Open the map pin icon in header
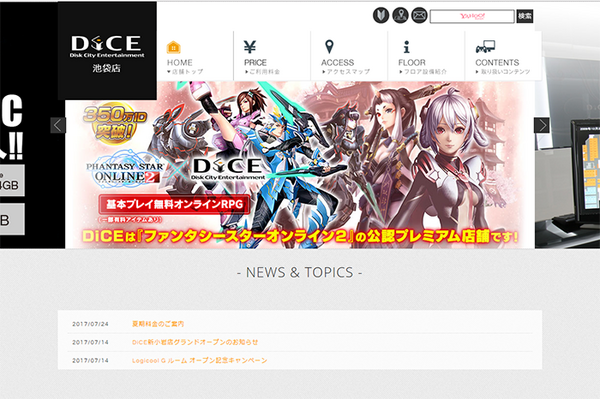The image size is (600, 399). 400,16
